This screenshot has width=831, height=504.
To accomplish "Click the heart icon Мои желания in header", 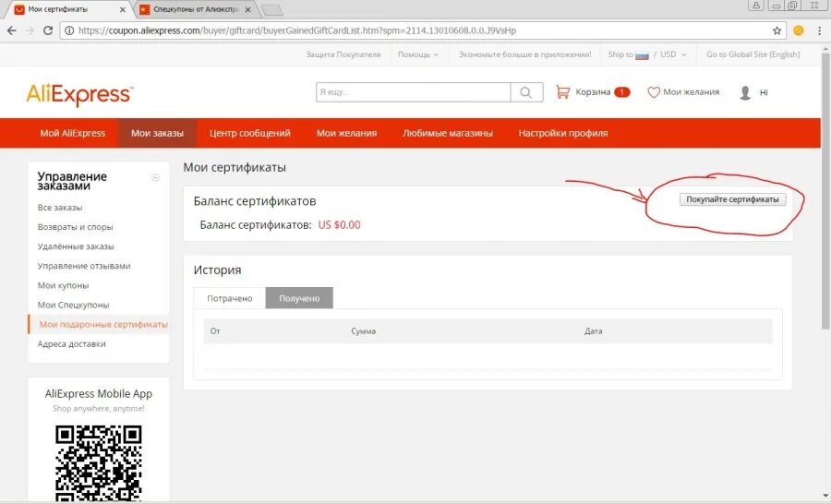I will point(654,92).
